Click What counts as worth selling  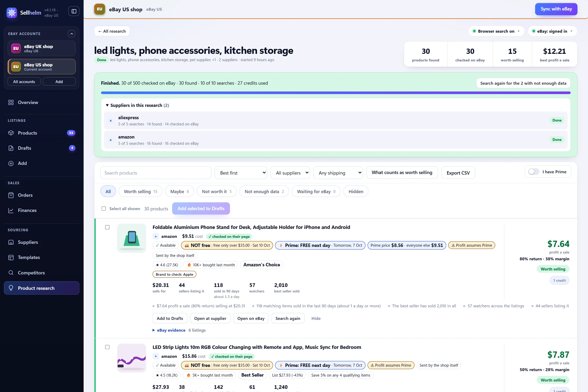pyautogui.click(x=402, y=172)
